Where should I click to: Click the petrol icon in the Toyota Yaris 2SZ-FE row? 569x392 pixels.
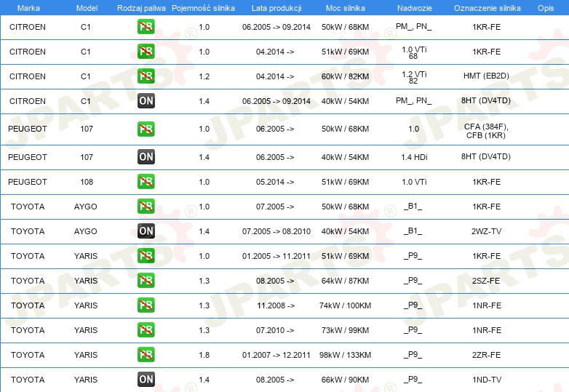click(x=146, y=280)
